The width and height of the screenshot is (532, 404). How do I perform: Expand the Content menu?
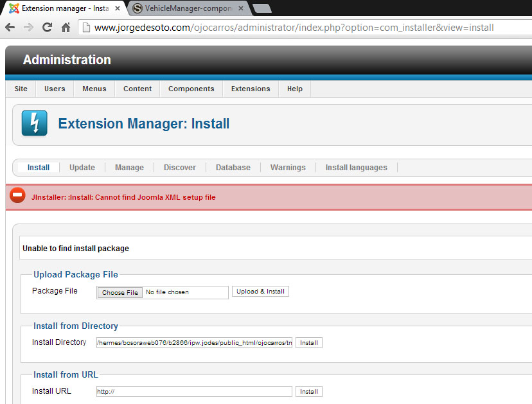[x=137, y=89]
